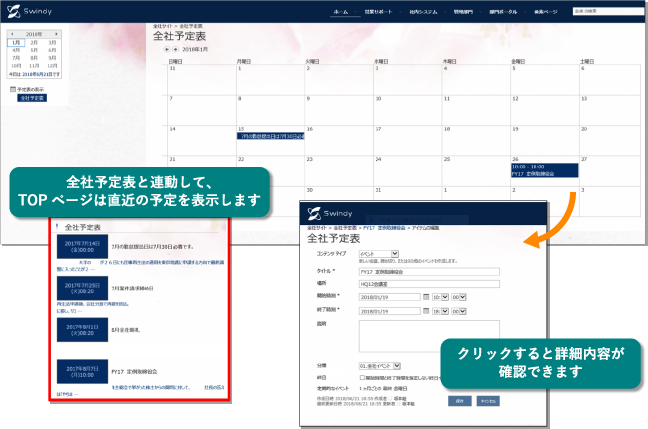This screenshot has height=429, width=648.
Task: Click the 2017年8月1日 date tile
Action: click(82, 330)
